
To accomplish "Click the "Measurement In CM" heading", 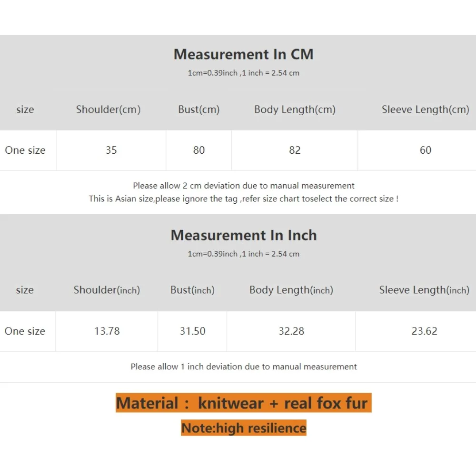I will (243, 54).
